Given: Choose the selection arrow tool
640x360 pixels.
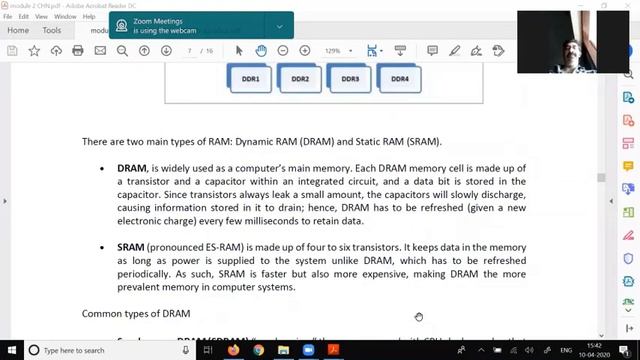Looking at the screenshot, I should point(239,51).
